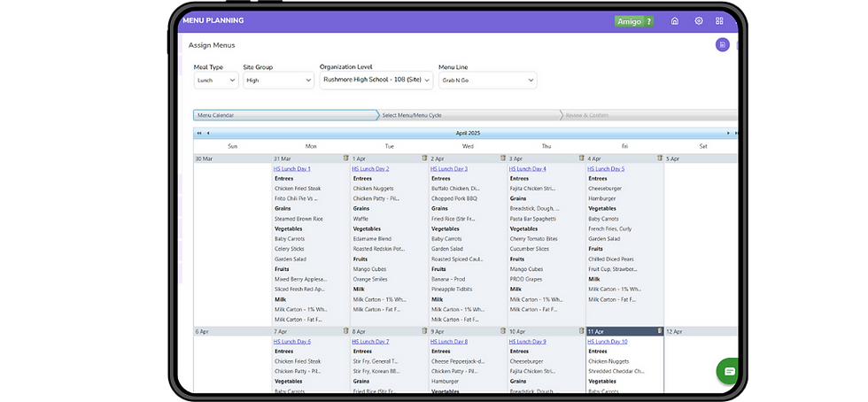This screenshot has height=402, width=868.
Task: Open HS Lunch Day 4 link
Action: coord(528,169)
